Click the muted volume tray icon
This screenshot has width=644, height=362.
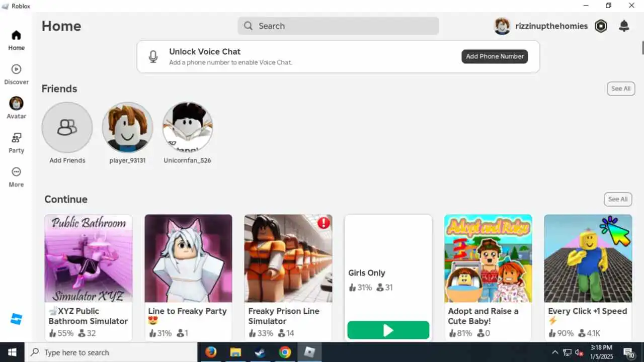(579, 352)
